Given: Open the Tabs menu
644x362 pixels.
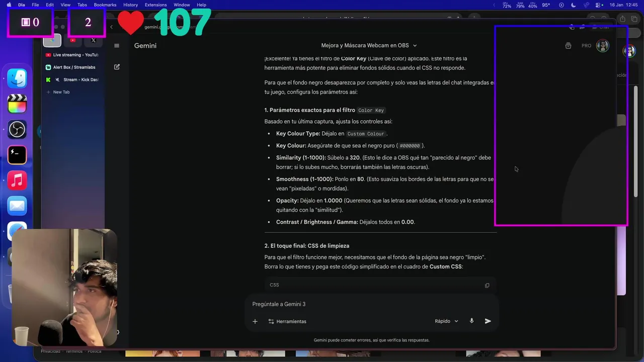Looking at the screenshot, I should point(82,5).
